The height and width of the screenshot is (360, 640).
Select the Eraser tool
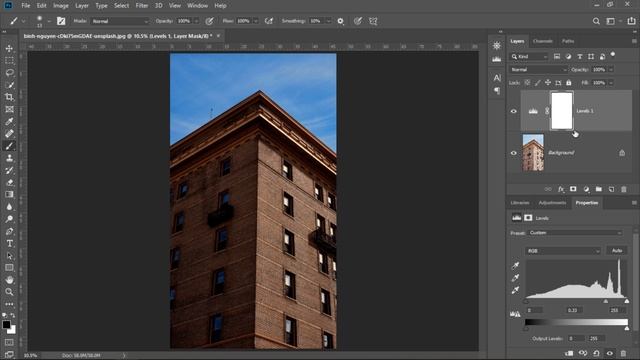9,182
